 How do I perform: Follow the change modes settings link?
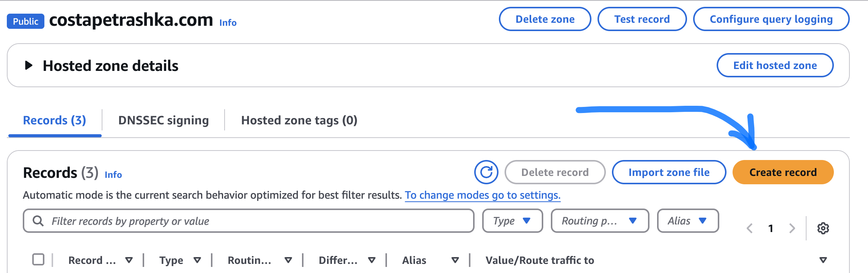(482, 195)
